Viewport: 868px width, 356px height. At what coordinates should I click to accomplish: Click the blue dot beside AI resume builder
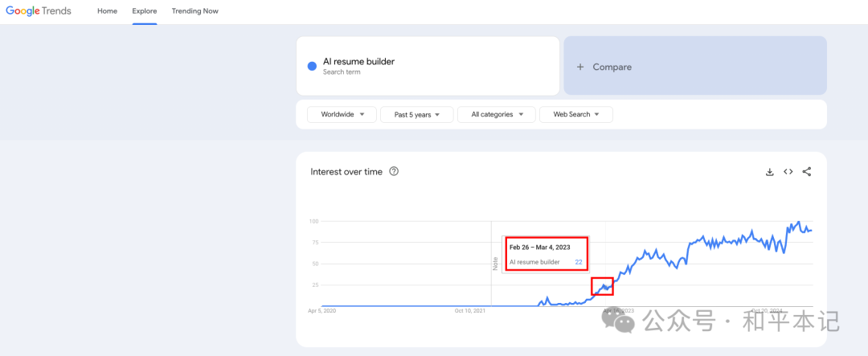coord(312,67)
